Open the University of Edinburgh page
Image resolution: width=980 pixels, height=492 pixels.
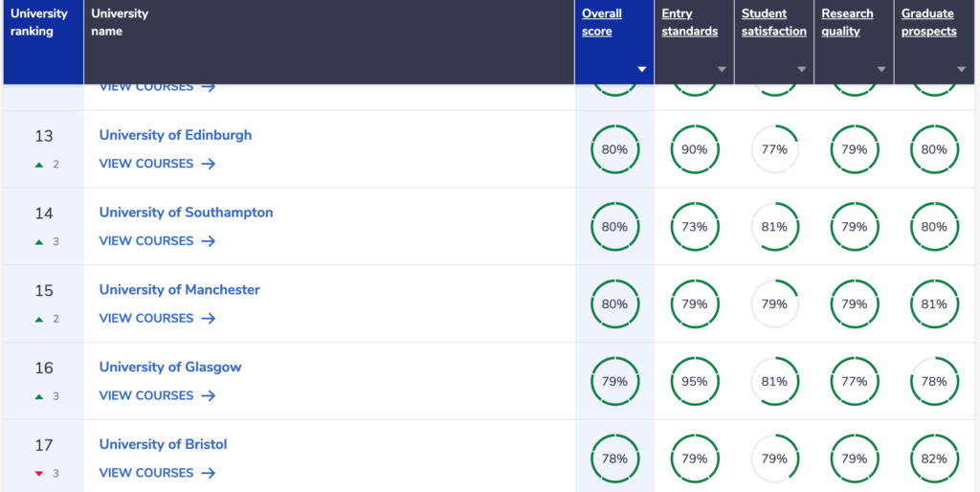[175, 135]
